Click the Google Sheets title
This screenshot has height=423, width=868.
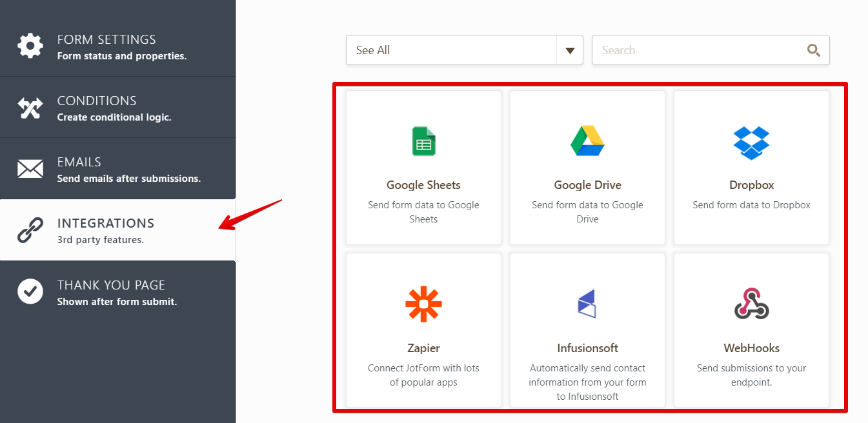click(424, 185)
